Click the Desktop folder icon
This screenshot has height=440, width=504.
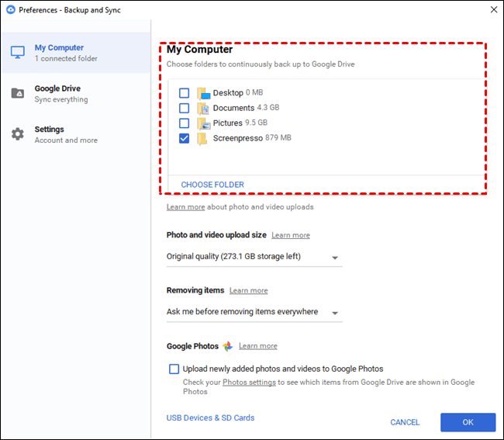pyautogui.click(x=203, y=93)
